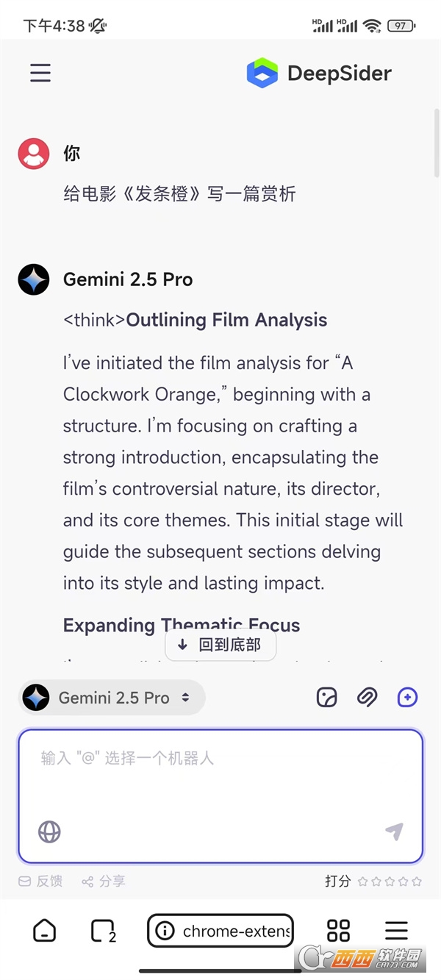The width and height of the screenshot is (441, 980).
Task: Open the browser tabs switcher
Action: pyautogui.click(x=103, y=931)
